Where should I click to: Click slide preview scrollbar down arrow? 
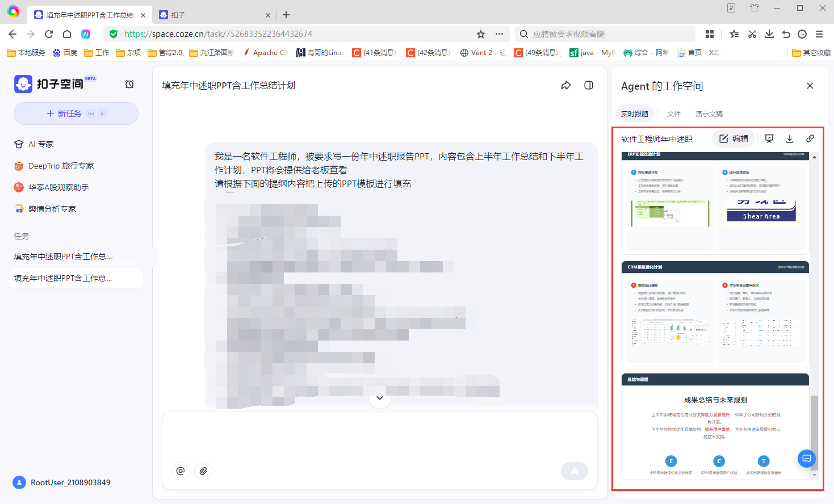(x=814, y=475)
